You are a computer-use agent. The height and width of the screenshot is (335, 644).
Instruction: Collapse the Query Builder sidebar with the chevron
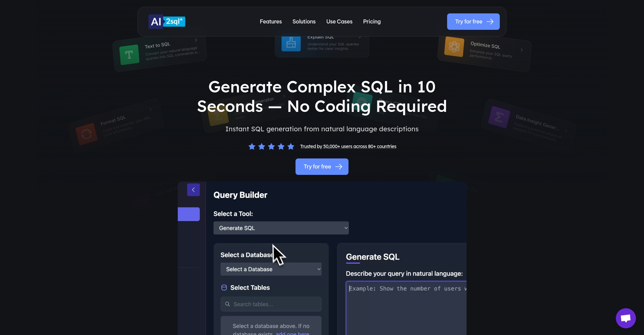193,190
